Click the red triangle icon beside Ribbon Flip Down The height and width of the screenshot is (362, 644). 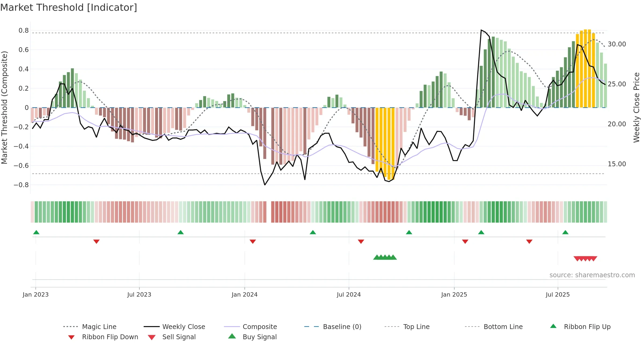tap(71, 337)
